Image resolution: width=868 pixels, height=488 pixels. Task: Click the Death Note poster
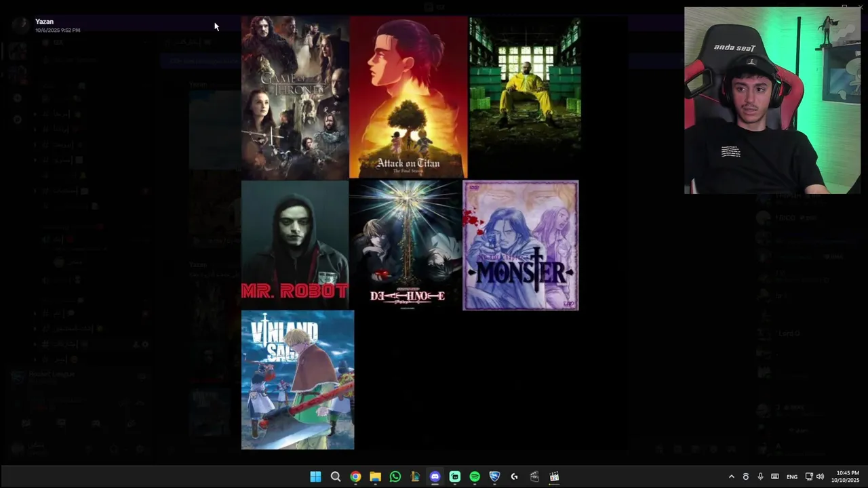point(406,245)
